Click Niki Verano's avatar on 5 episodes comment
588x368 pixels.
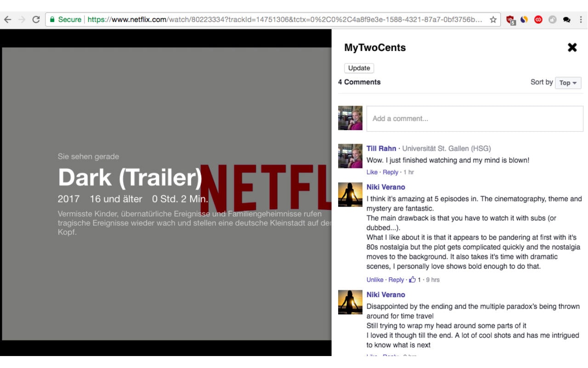(x=350, y=195)
